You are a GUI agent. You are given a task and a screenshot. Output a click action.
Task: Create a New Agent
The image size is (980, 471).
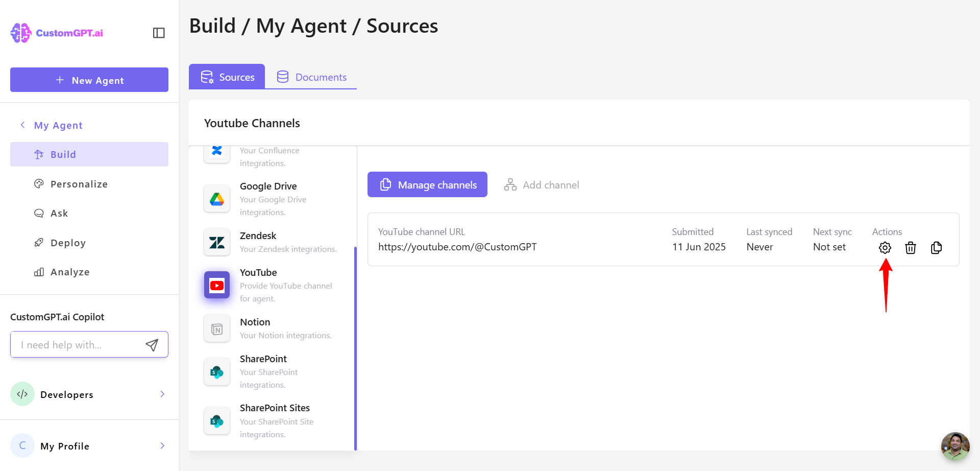[89, 80]
